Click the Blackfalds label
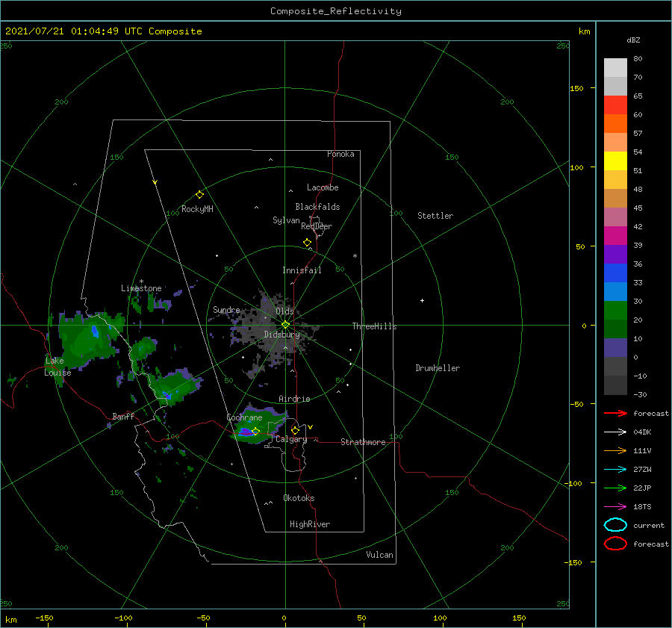 coord(317,207)
